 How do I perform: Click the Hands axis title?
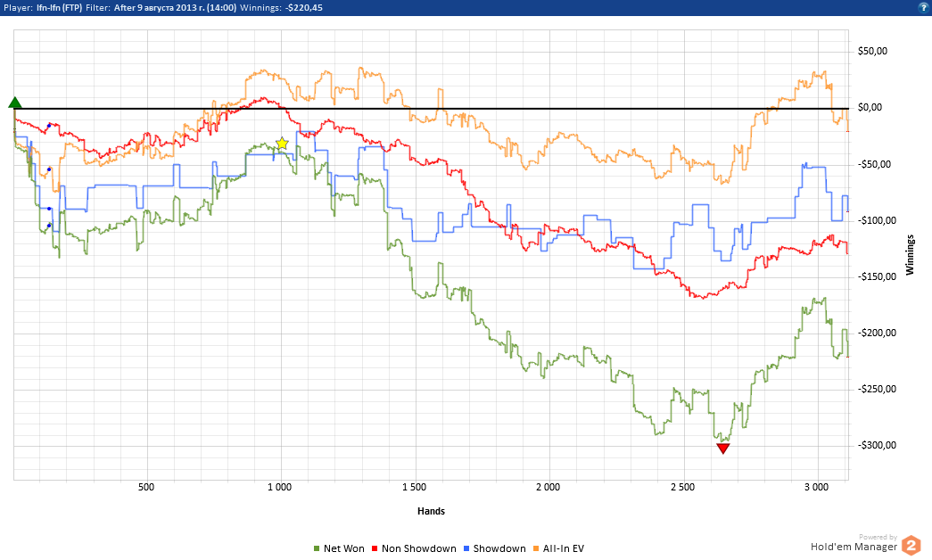431,511
